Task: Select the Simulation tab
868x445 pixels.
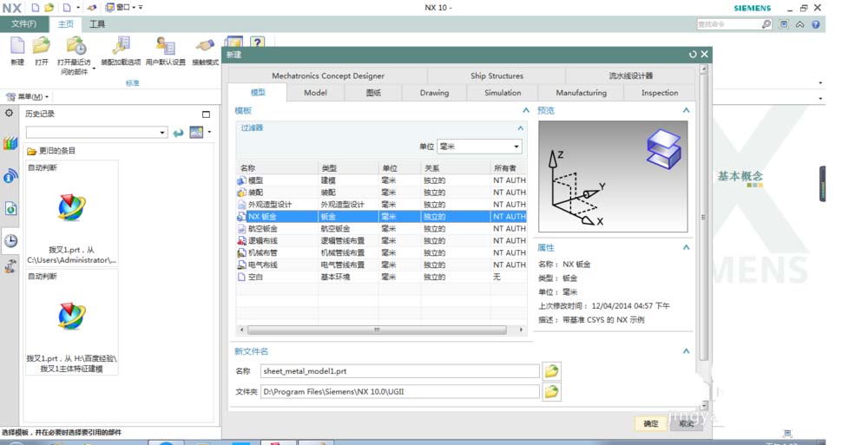Action: click(503, 93)
